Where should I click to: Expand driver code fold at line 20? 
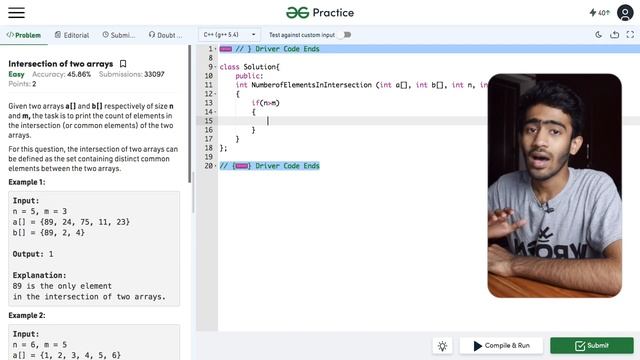(x=216, y=166)
